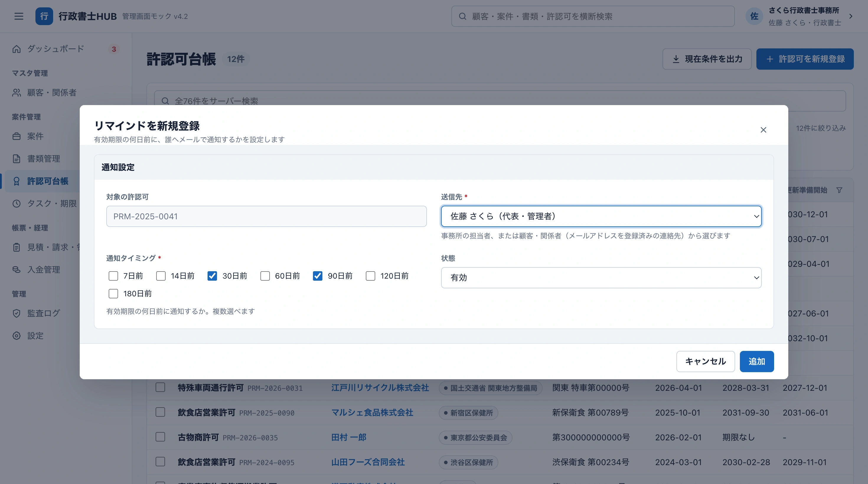Screen dimensions: 868x484
Task: Uncheck the 30日前 checkbox
Action: tap(212, 276)
